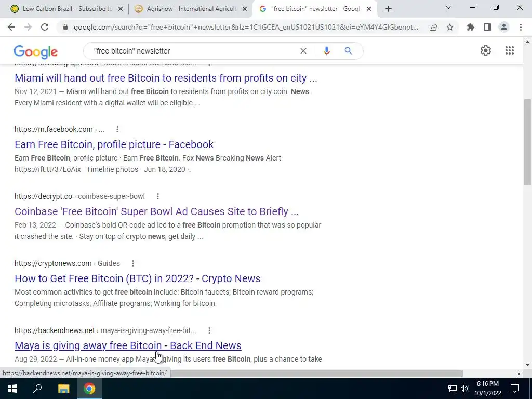Open the Miami will hand out free Bitcoin result

click(166, 78)
